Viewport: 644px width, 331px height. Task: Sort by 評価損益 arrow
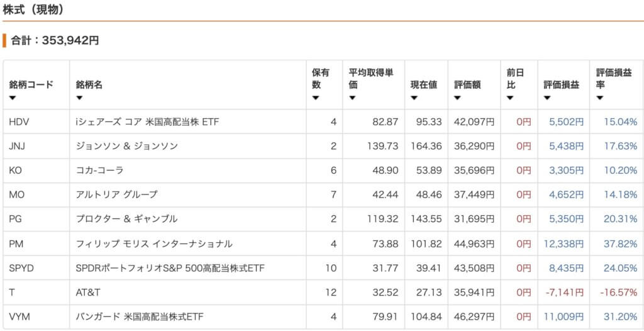coord(547,98)
